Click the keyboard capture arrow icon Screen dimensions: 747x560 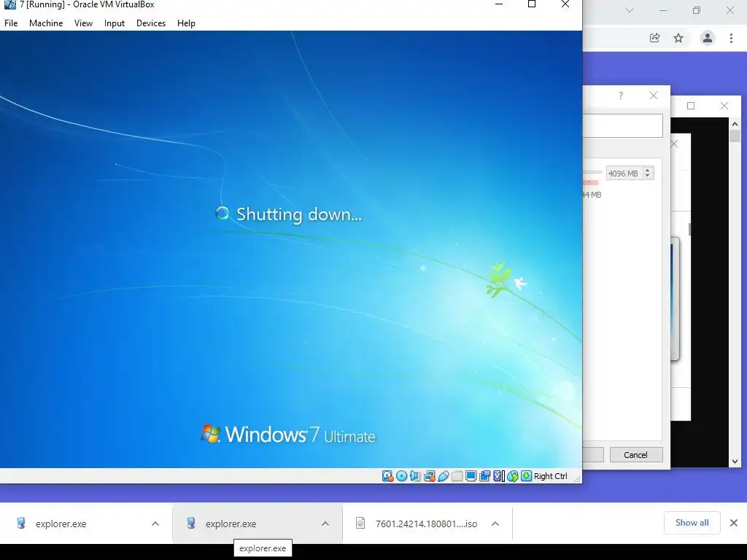pos(527,475)
